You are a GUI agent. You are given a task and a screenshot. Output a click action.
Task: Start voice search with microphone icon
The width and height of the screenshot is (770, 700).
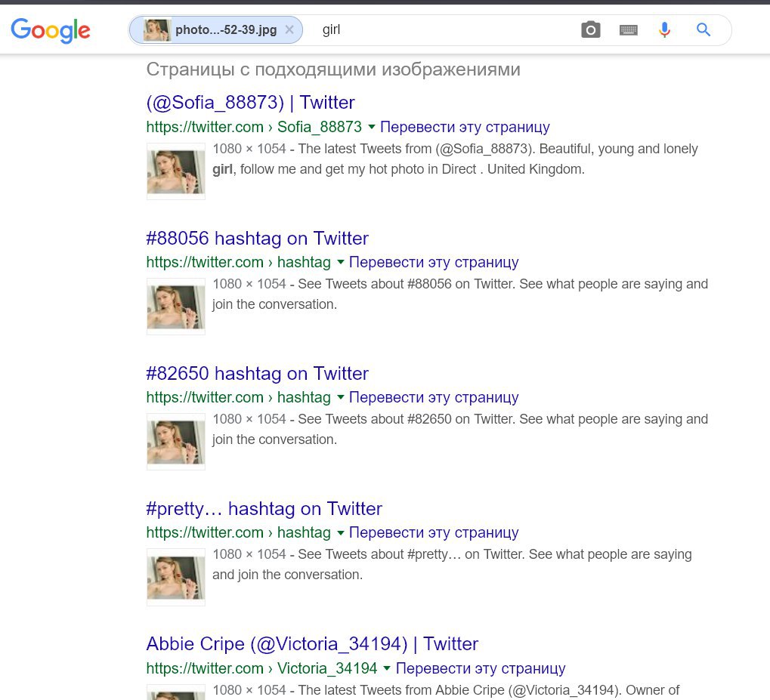tap(664, 30)
